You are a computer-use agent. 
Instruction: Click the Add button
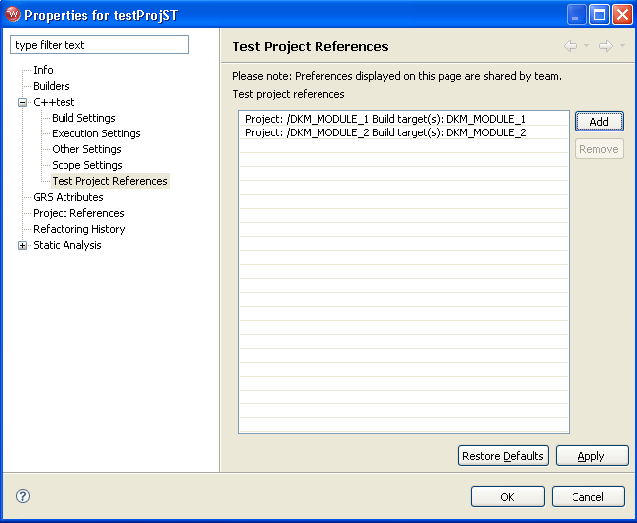(x=599, y=122)
